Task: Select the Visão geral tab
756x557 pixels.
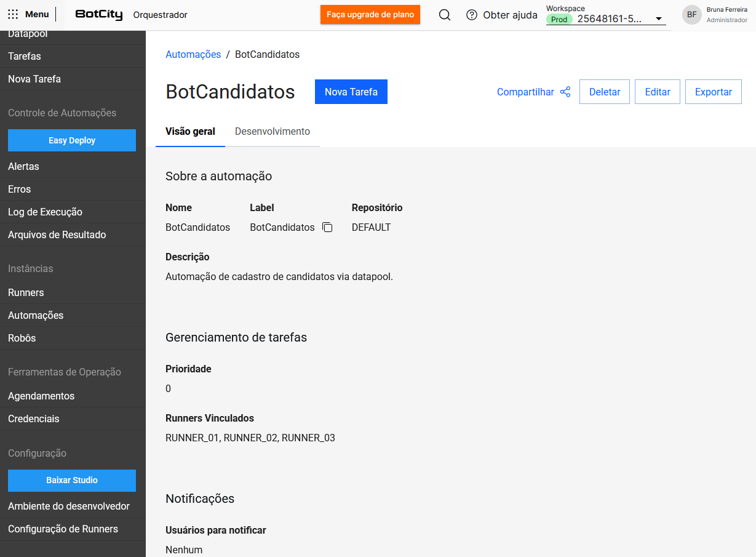Action: 190,132
